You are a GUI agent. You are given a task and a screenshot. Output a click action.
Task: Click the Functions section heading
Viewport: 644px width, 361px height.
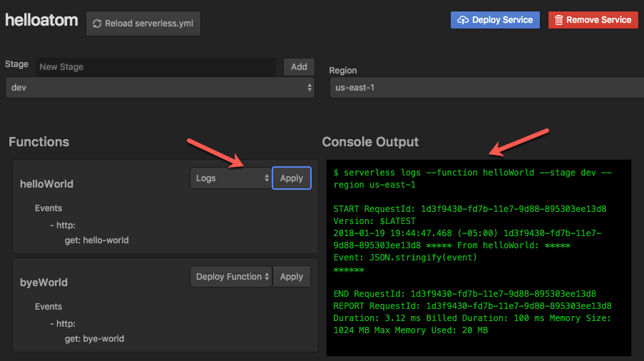39,142
